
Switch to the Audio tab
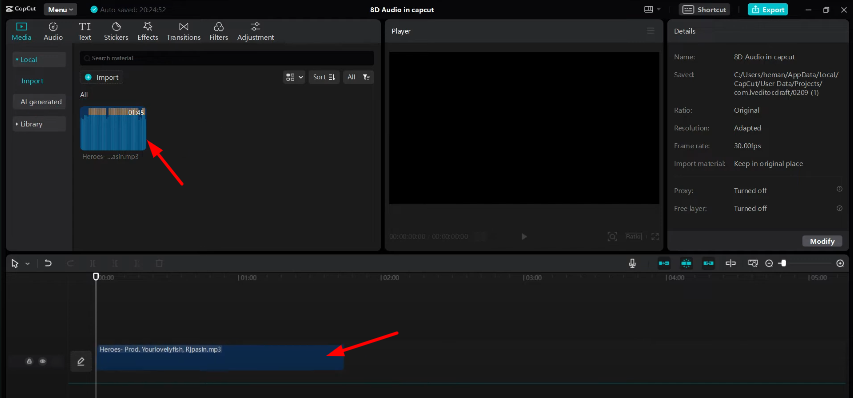pyautogui.click(x=53, y=32)
